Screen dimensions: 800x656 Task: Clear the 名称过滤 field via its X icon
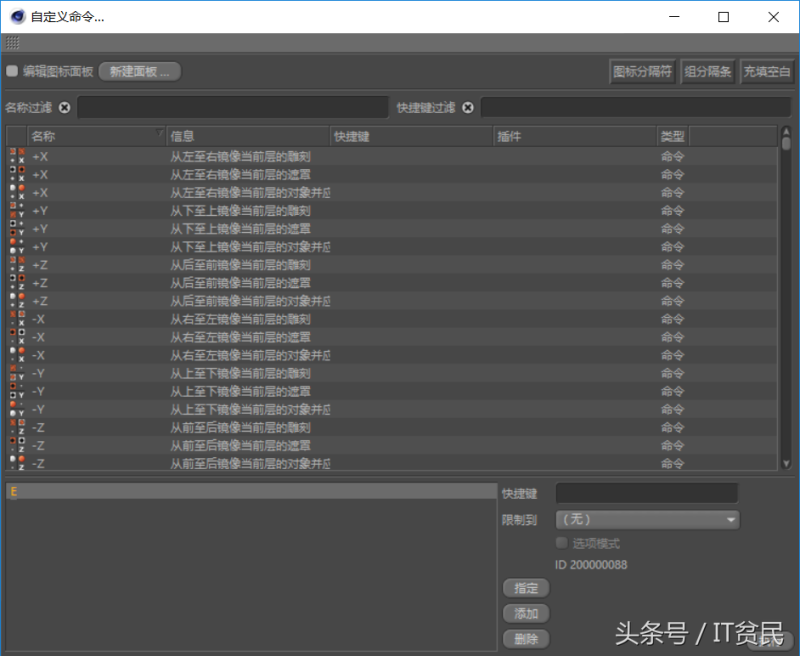(63, 107)
